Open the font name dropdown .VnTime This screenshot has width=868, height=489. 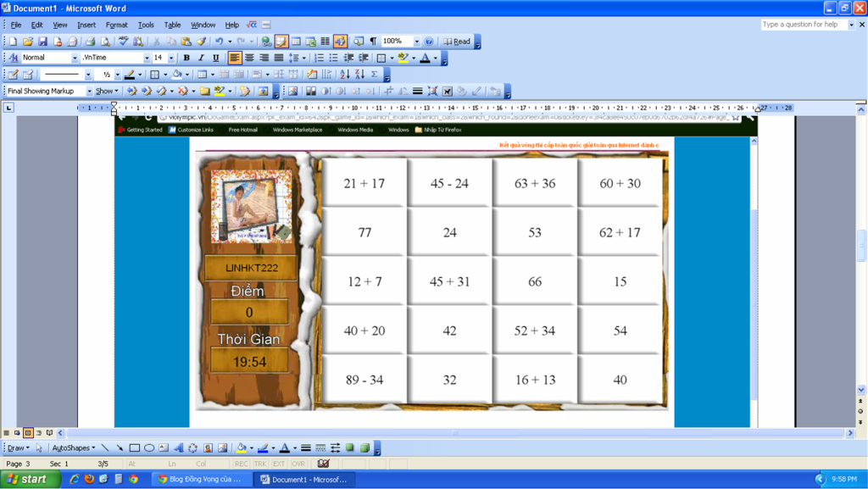pos(146,58)
